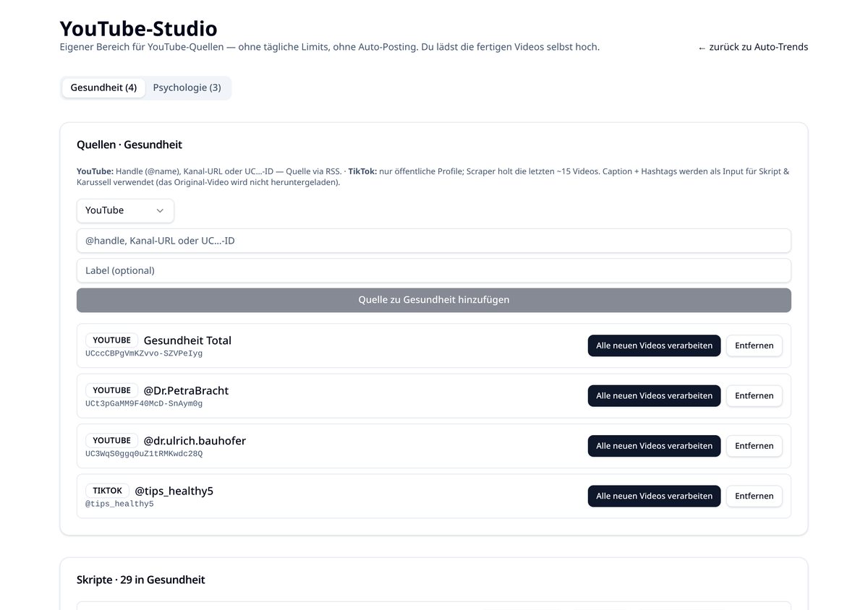
Task: Click the Quellen · Gesundheit heading
Action: [129, 145]
